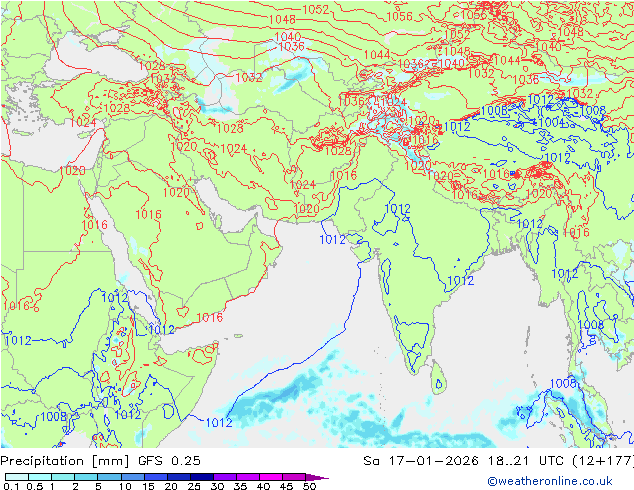Click the '45' legend label
The height and width of the screenshot is (490, 634).
[286, 486]
